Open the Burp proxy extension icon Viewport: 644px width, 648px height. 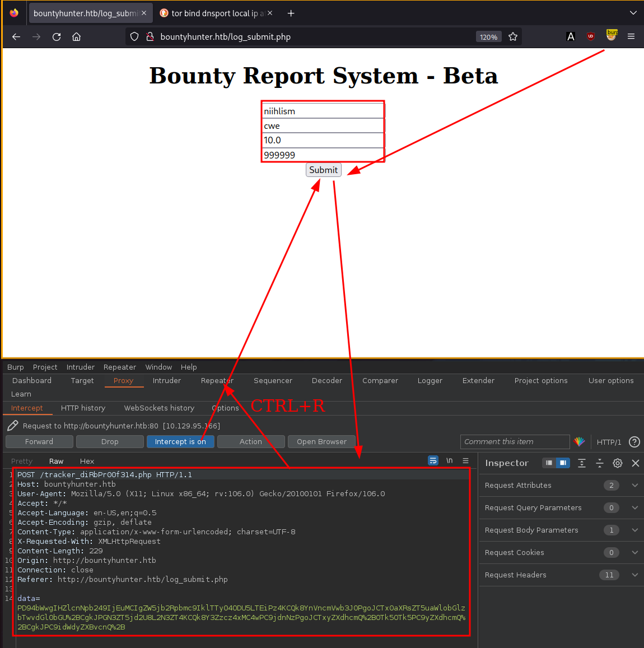pyautogui.click(x=612, y=35)
